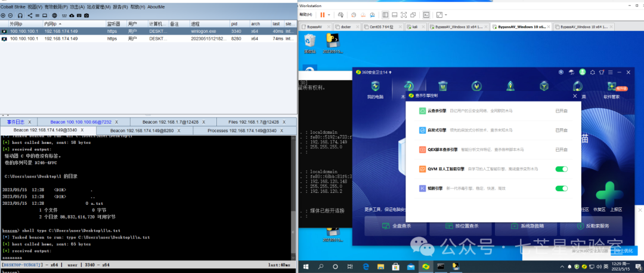Click the cloud download icon in Cobalt Strike toolbar
The height and width of the screenshot is (273, 644).
[x=72, y=16]
